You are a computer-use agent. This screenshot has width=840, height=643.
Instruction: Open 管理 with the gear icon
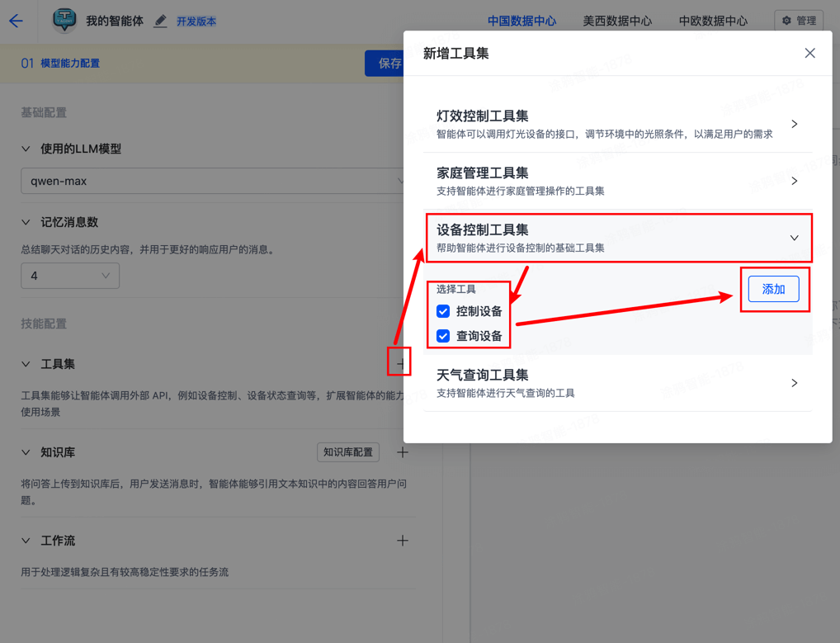coord(799,21)
